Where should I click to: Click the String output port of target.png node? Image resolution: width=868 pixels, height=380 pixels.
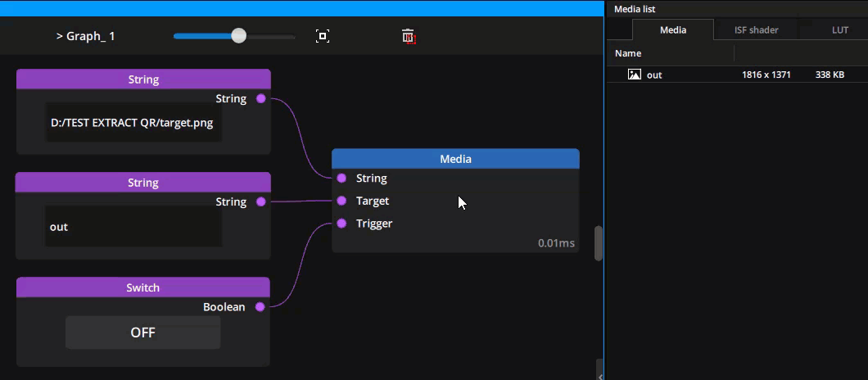[x=260, y=98]
